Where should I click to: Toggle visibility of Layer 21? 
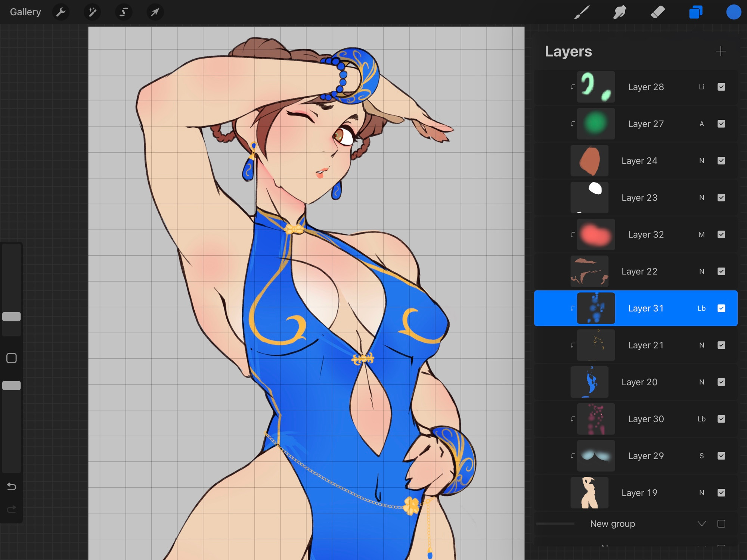point(721,345)
